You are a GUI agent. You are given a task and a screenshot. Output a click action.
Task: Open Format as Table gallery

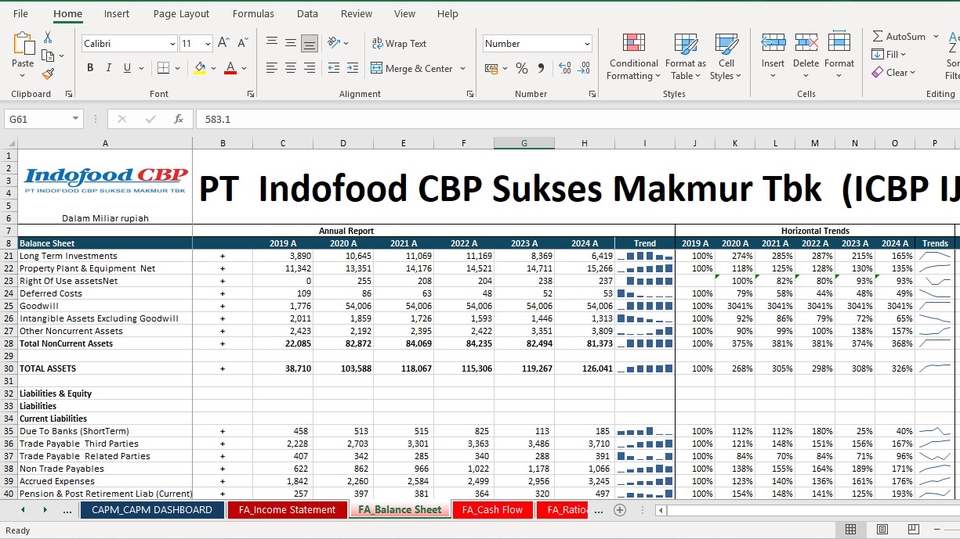coord(686,57)
